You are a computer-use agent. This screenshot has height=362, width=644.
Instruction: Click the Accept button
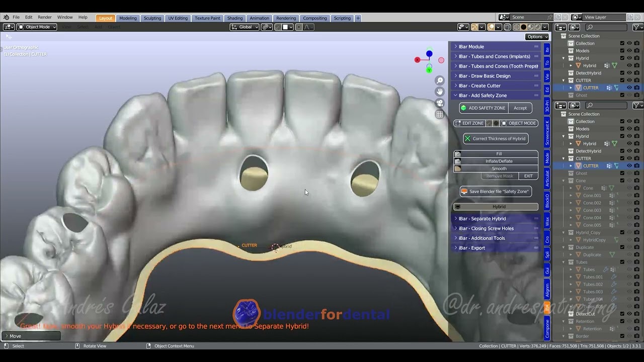click(520, 108)
